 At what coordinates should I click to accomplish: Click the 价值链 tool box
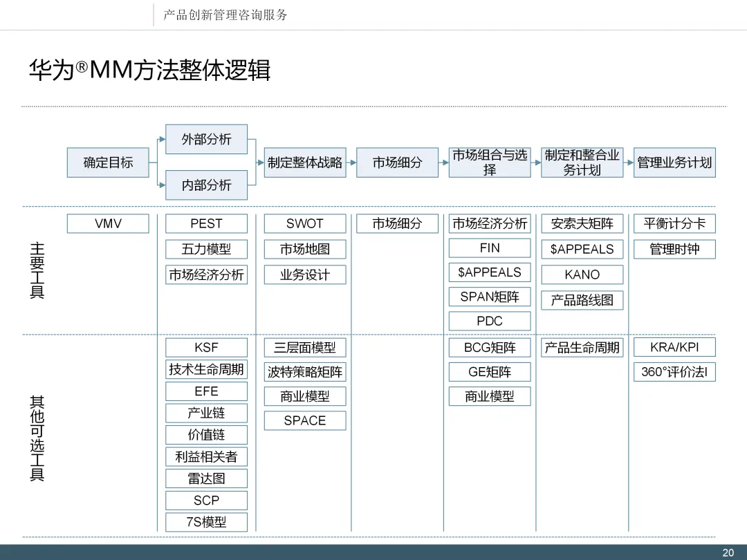(206, 435)
